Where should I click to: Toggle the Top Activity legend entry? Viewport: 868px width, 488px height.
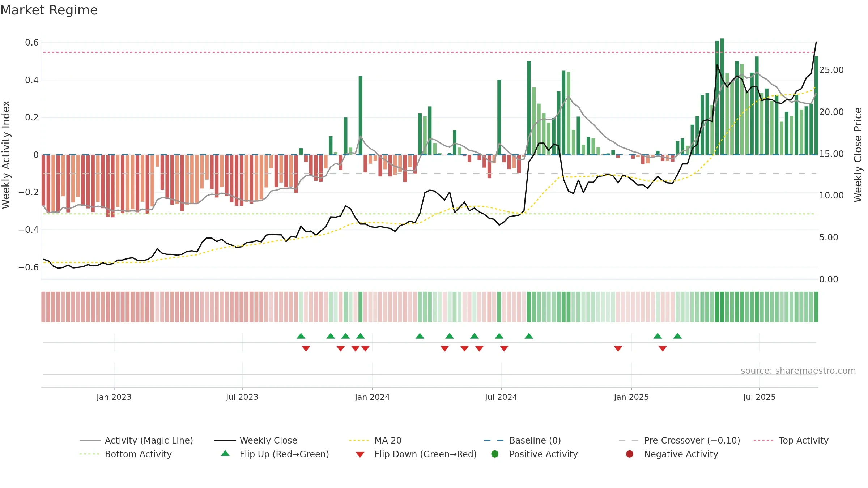pos(791,440)
